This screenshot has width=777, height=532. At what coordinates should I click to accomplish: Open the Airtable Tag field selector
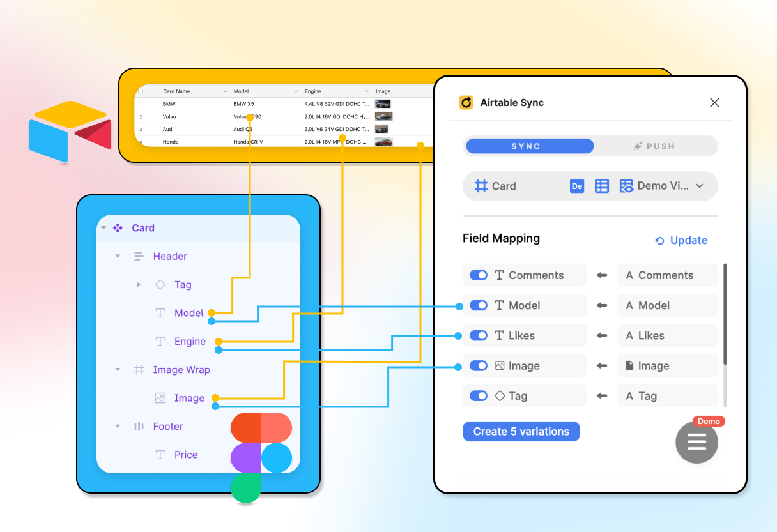click(668, 396)
